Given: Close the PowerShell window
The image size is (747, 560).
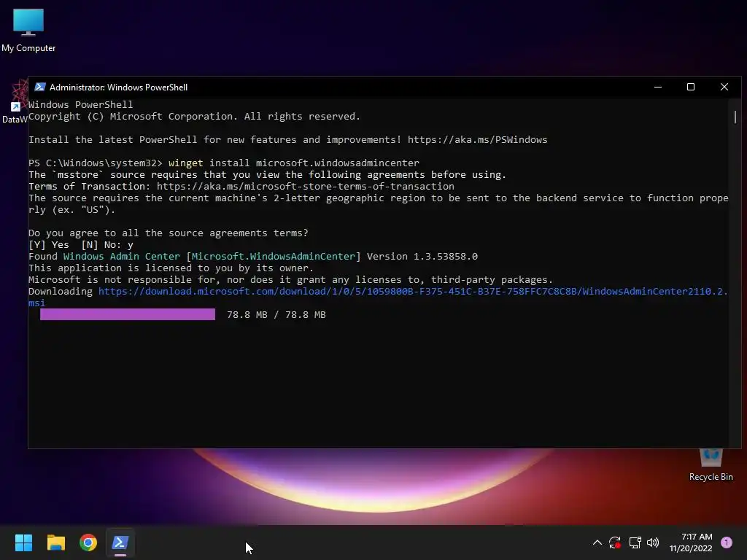Looking at the screenshot, I should pyautogui.click(x=724, y=87).
